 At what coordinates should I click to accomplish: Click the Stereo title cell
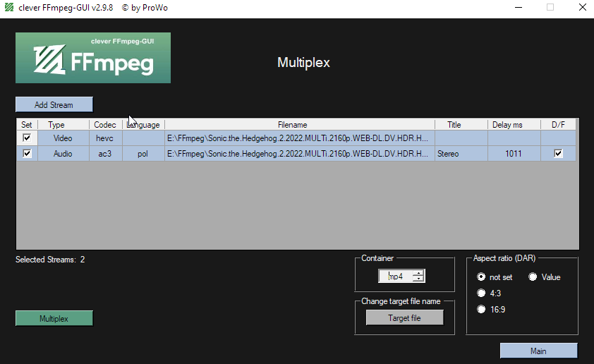(x=461, y=153)
